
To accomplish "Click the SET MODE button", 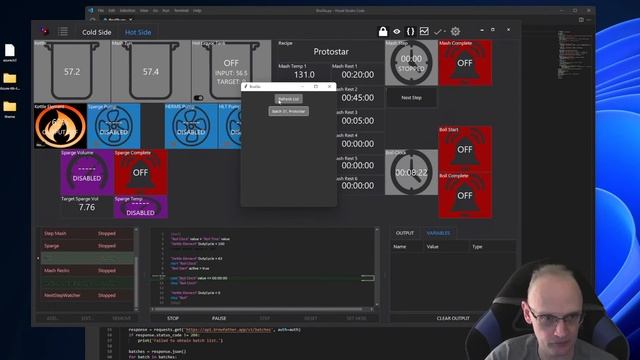I will coord(356,318).
